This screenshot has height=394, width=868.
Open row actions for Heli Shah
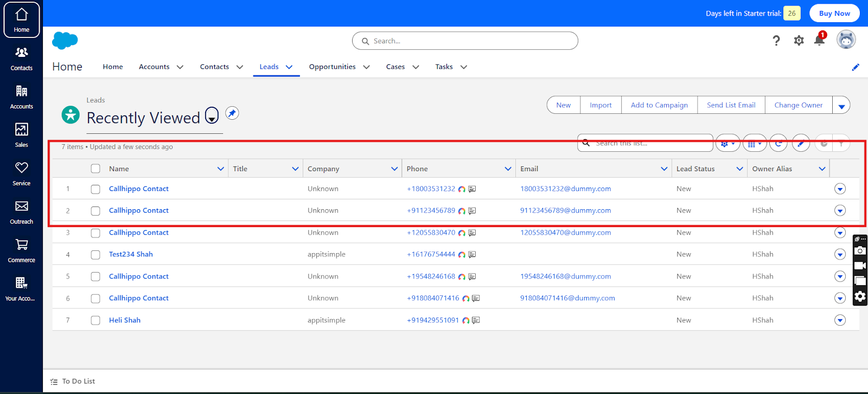pyautogui.click(x=840, y=320)
